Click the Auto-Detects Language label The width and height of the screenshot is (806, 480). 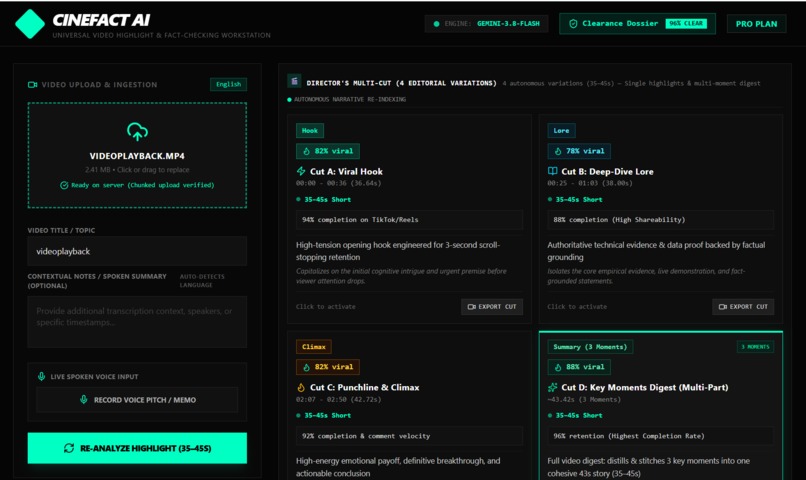pyautogui.click(x=202, y=281)
